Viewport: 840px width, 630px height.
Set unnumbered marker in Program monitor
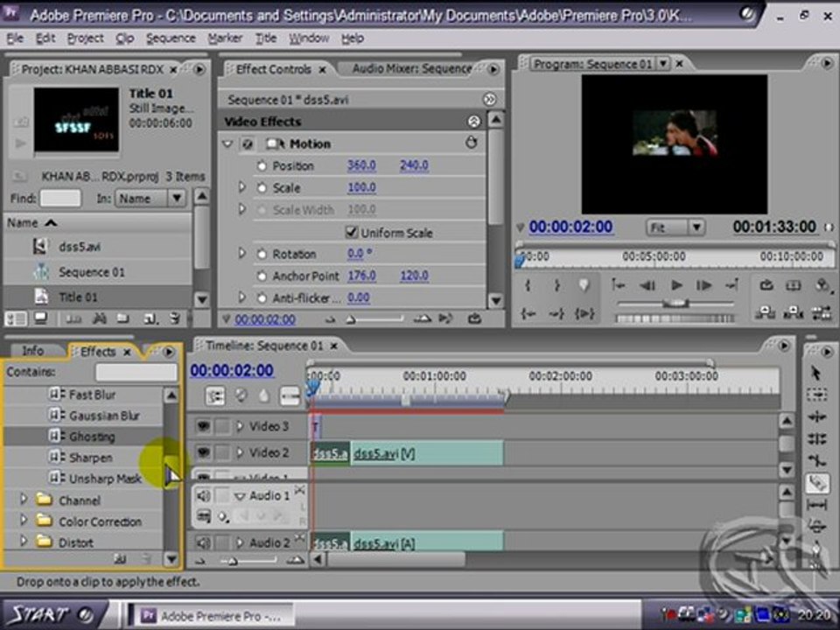584,285
